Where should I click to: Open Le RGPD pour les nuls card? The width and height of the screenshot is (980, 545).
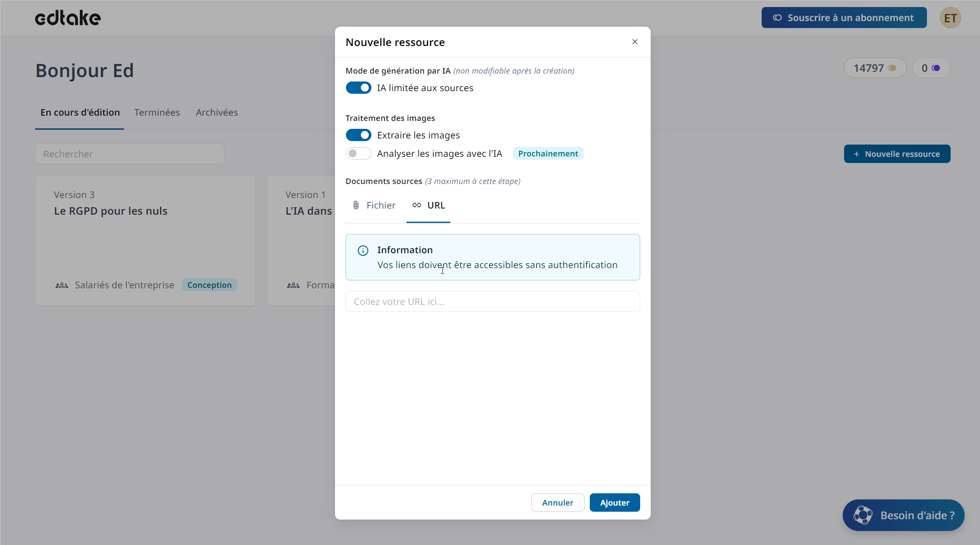(145, 240)
